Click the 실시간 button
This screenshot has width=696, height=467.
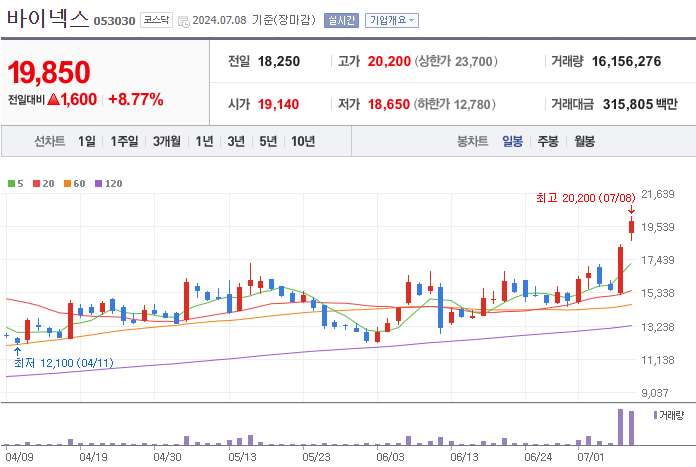point(341,20)
